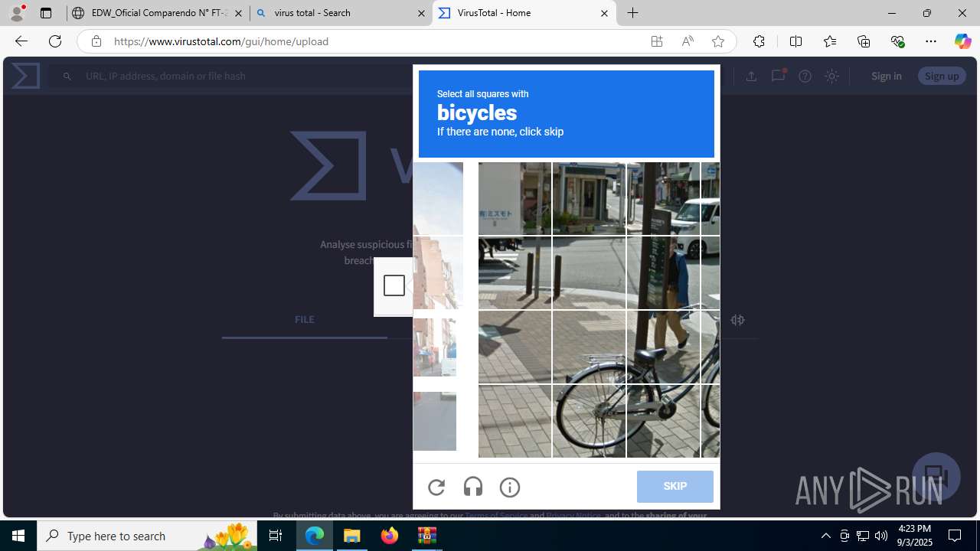The image size is (980, 551).
Task: Open the browser profile icon
Action: tap(17, 13)
